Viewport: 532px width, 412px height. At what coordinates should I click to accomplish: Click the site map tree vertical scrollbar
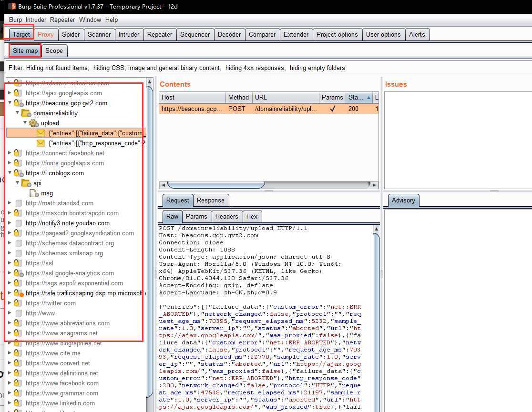click(149, 241)
